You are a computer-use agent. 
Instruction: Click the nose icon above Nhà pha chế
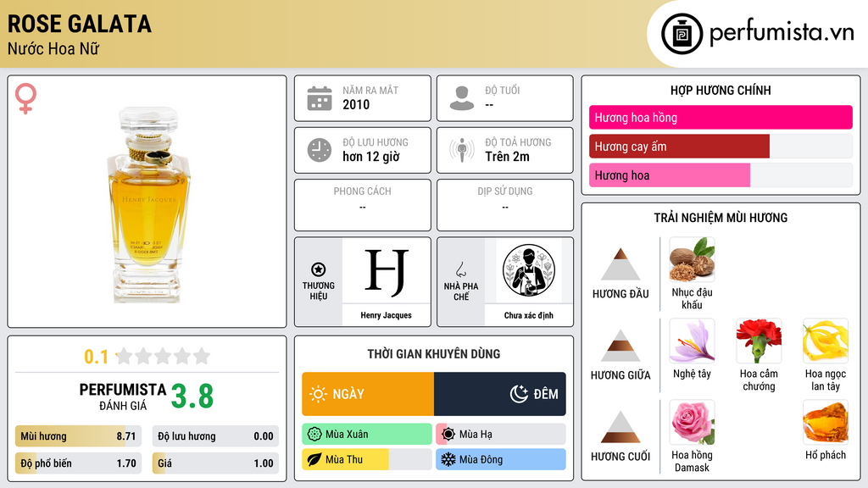460,269
